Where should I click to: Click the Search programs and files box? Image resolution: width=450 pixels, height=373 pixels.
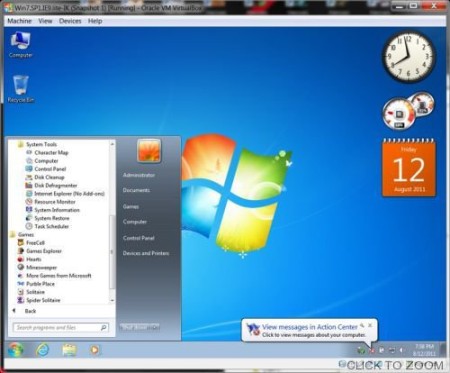[x=61, y=328]
